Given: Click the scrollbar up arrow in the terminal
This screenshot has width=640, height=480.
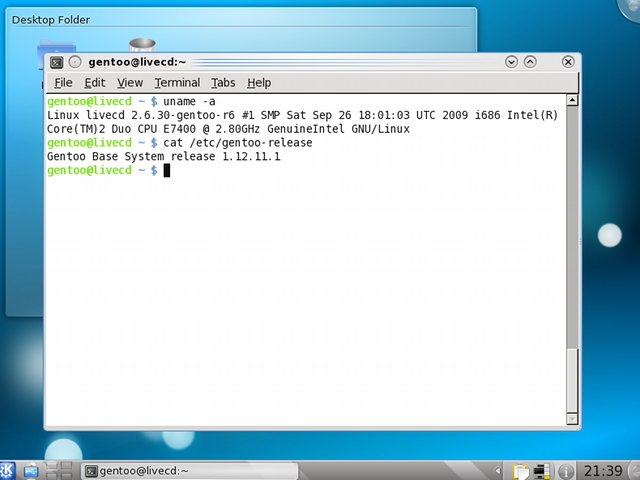Looking at the screenshot, I should click(572, 100).
